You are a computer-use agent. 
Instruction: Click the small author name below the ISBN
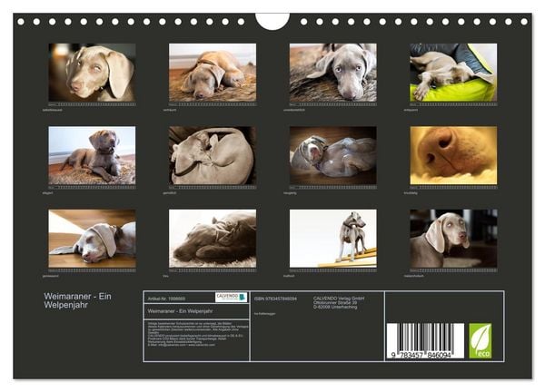(265, 314)
